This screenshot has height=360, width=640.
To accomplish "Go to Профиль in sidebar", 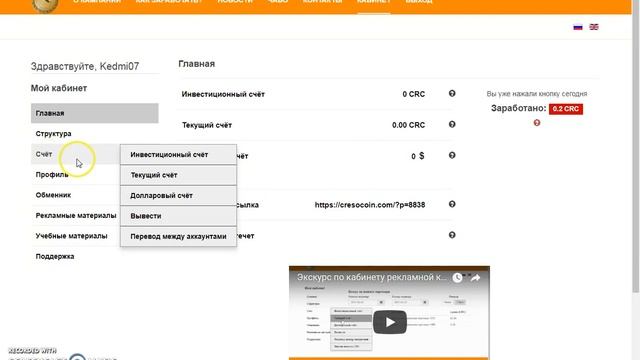I will coord(76,174).
